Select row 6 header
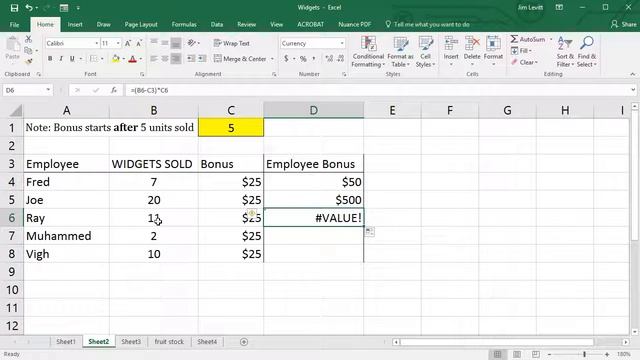Screen dimensions: 640x360 (x=12, y=218)
